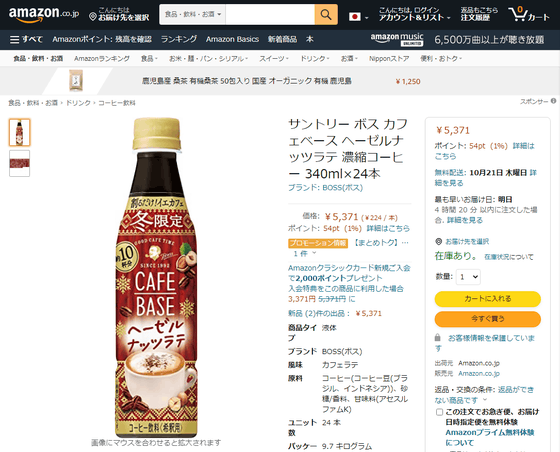This screenshot has width=560, height=452.
Task: Open 本 nav item
Action: [x=310, y=39]
